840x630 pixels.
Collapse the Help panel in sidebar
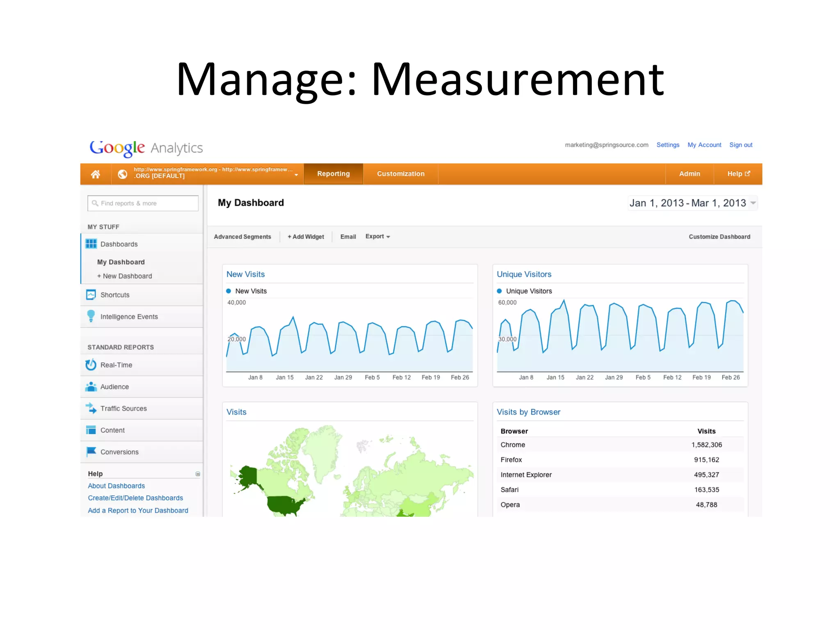[x=198, y=474]
